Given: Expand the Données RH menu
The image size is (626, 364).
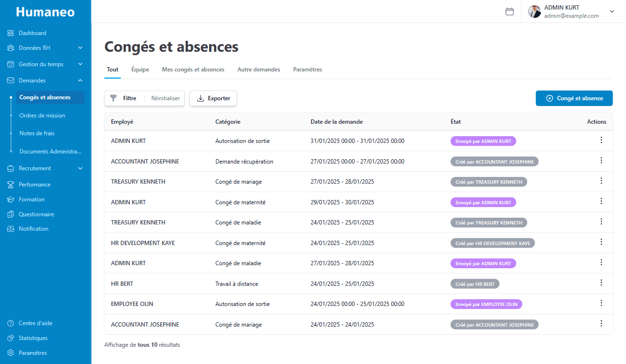Looking at the screenshot, I should 80,48.
